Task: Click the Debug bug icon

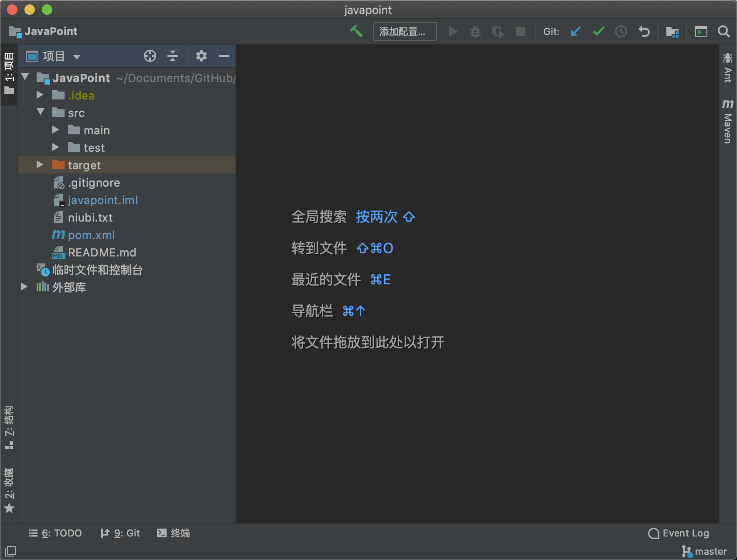Action: 475,31
